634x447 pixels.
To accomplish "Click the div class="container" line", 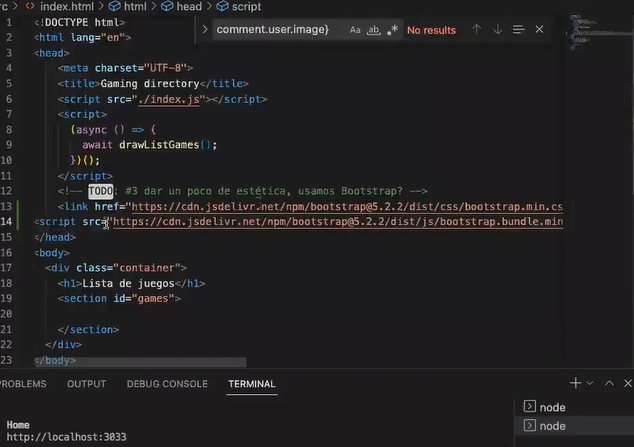I will 116,268.
